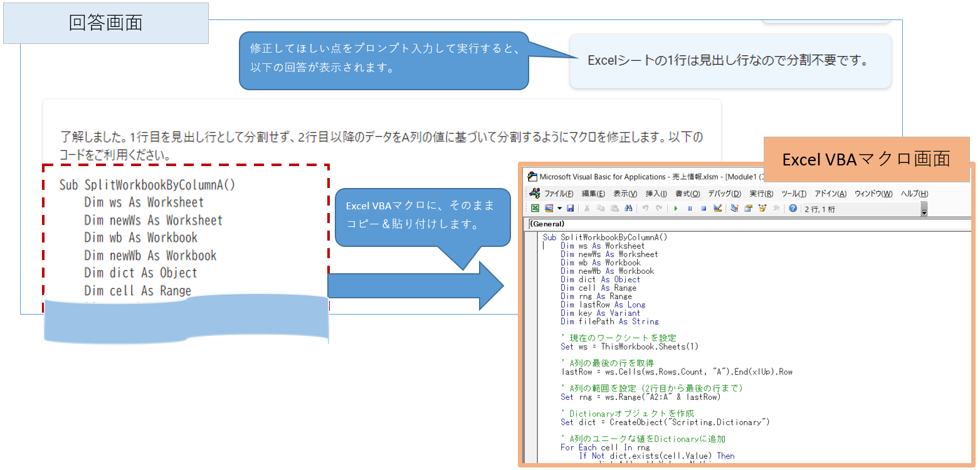Pause execution with the Break icon

click(690, 208)
